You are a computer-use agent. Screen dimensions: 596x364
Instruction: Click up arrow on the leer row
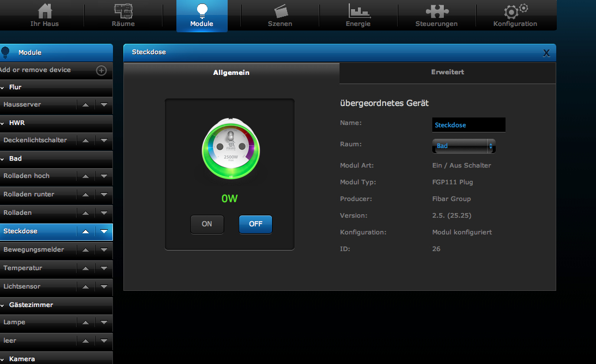[x=85, y=341]
